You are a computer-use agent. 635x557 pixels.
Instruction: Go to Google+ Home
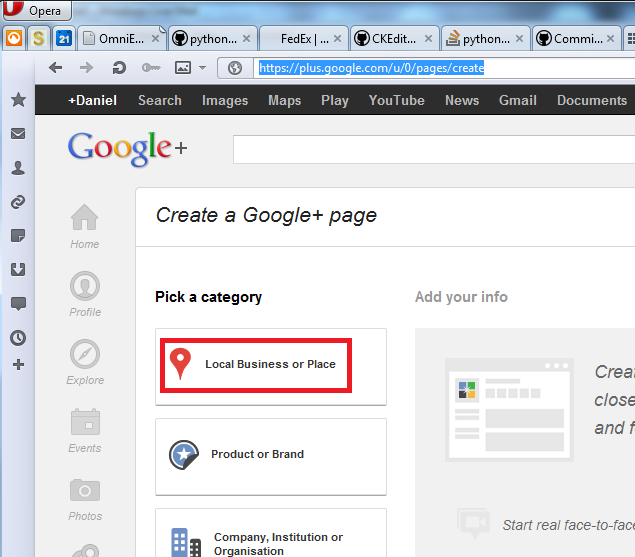[85, 227]
